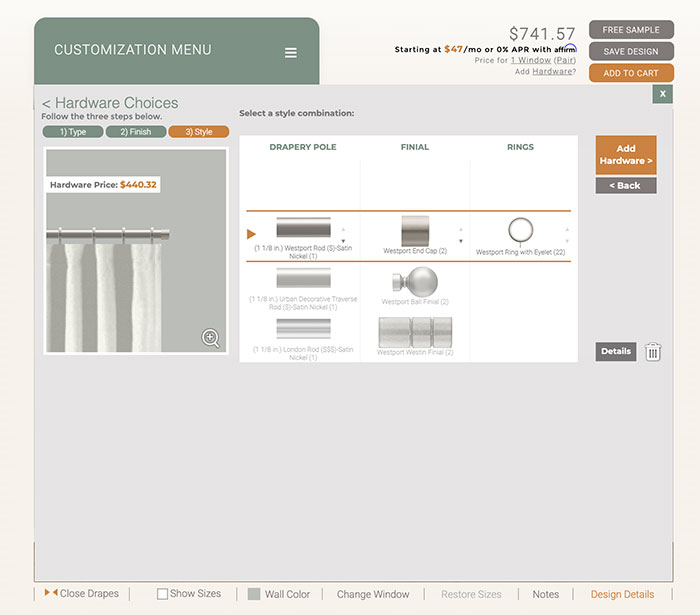Close the Hardware Choices panel with X
700x615 pixels.
(662, 94)
